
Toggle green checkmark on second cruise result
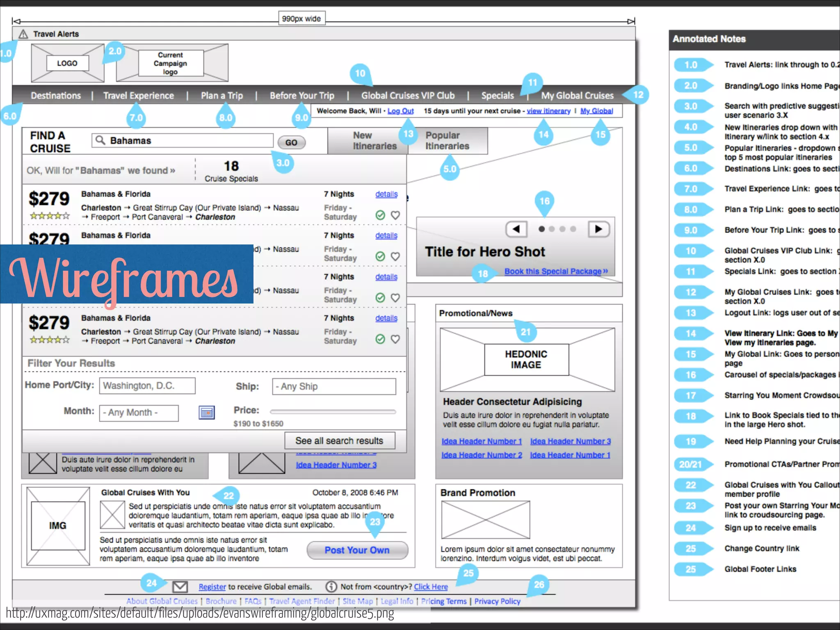pyautogui.click(x=380, y=256)
